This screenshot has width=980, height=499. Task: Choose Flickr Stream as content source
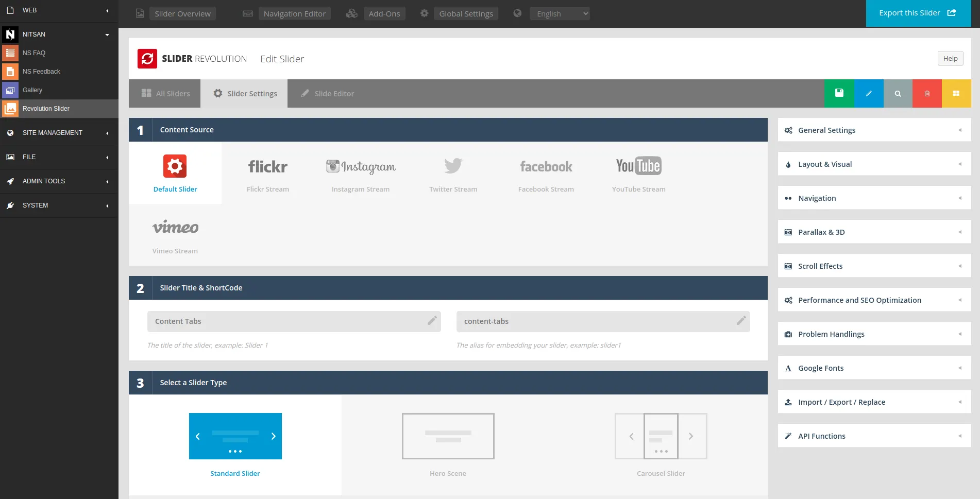268,173
